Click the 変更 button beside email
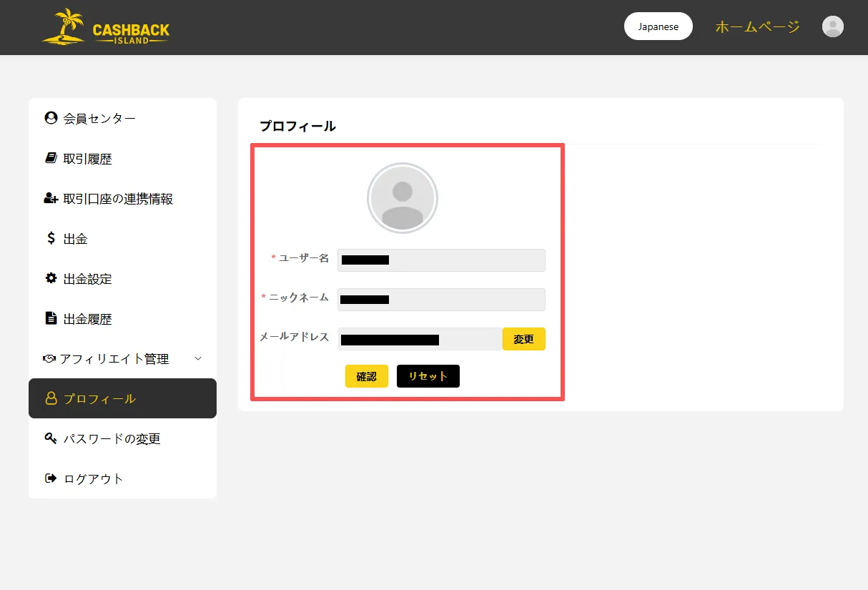The width and height of the screenshot is (868, 590). tap(523, 339)
